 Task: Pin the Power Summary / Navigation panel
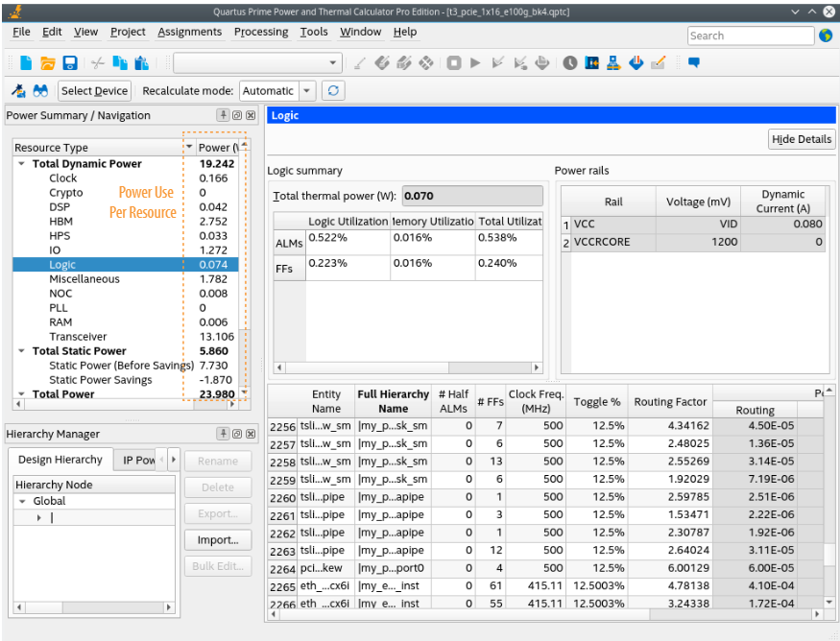point(224,115)
